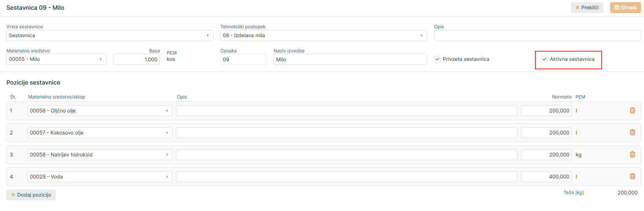Click the Normativ field for Voda row
Viewport: 644px width, 211px height.
coord(546,177)
